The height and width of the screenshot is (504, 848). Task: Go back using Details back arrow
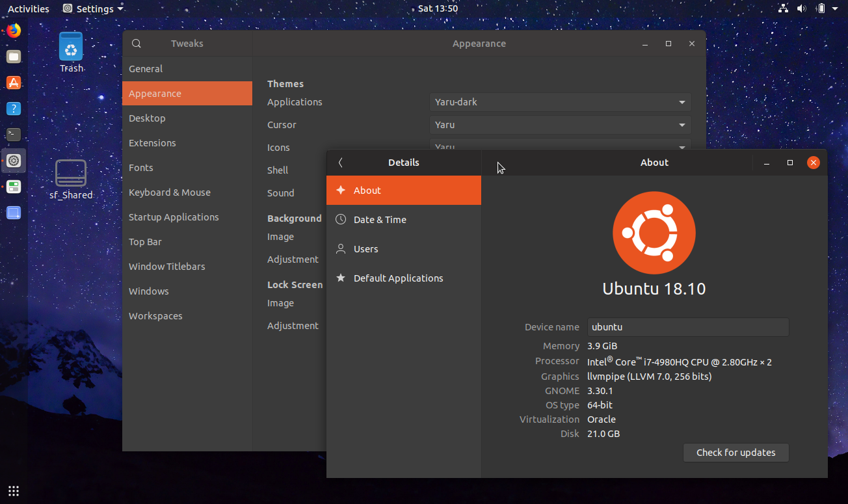[340, 163]
